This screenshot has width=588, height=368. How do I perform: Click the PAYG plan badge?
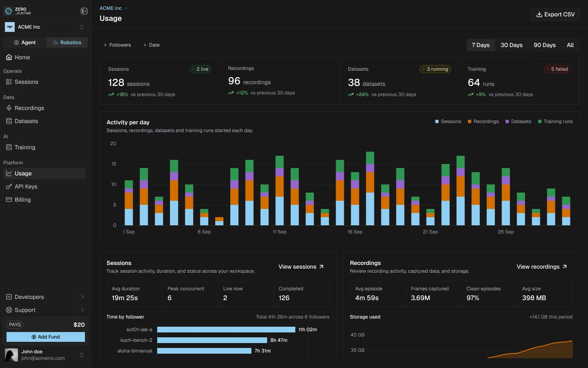[x=15, y=325]
